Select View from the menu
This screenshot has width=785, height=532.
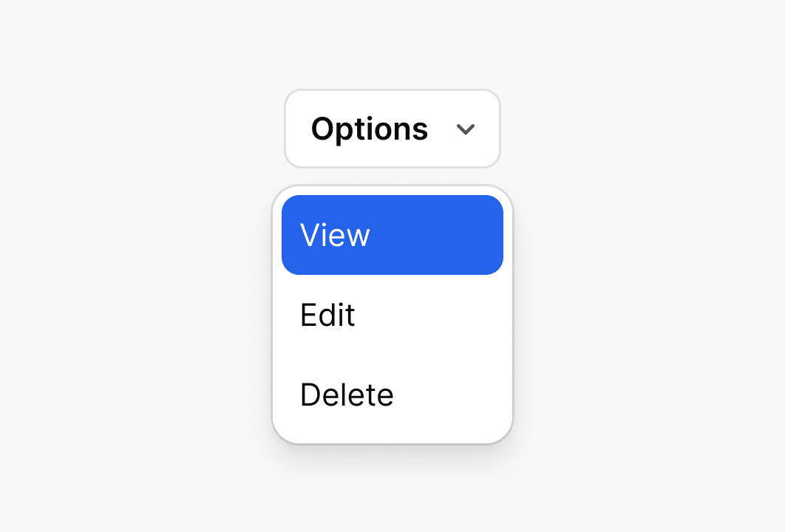pyautogui.click(x=392, y=235)
